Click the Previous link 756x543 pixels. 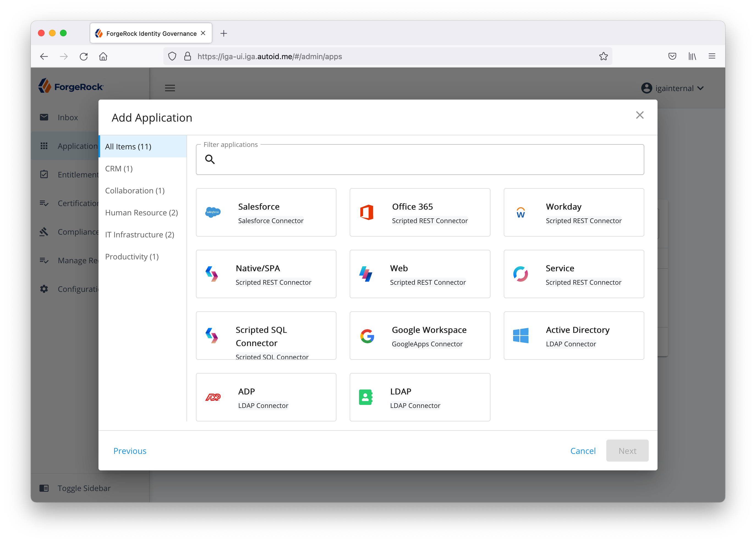130,451
